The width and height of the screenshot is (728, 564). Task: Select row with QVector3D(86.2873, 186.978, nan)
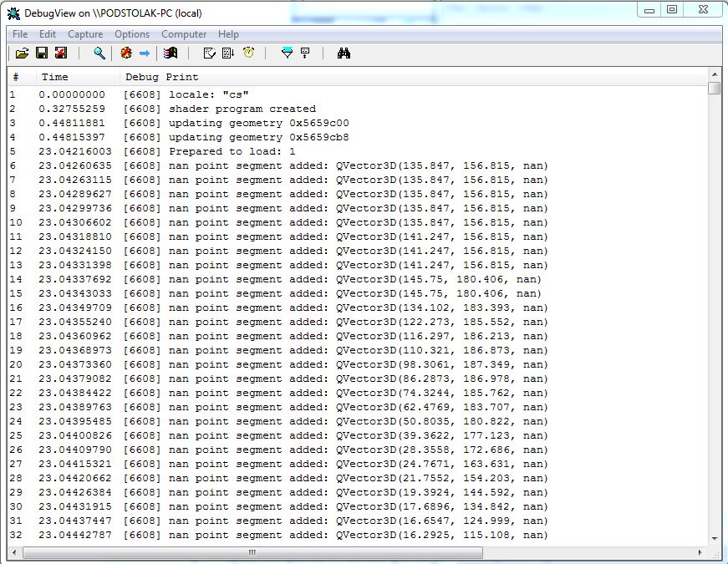(358, 379)
